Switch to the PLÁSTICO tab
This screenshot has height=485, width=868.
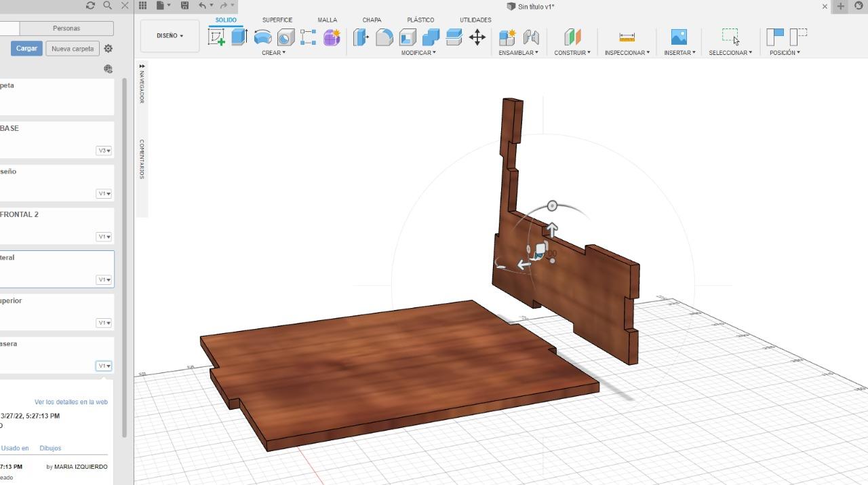(420, 20)
